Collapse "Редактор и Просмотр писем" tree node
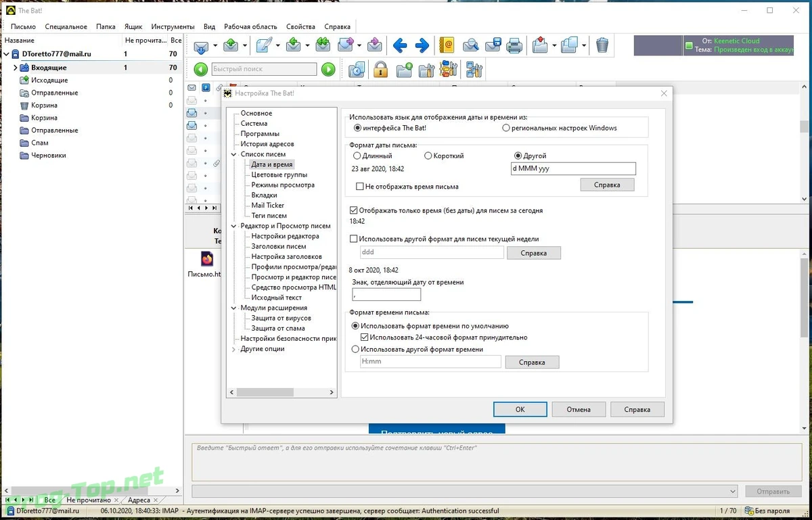 [x=233, y=226]
